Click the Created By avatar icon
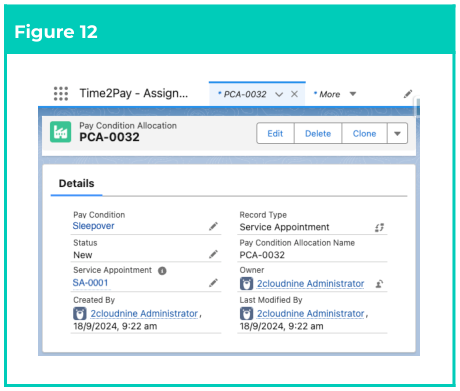Image resolution: width=460 pixels, height=391 pixels. 80,314
